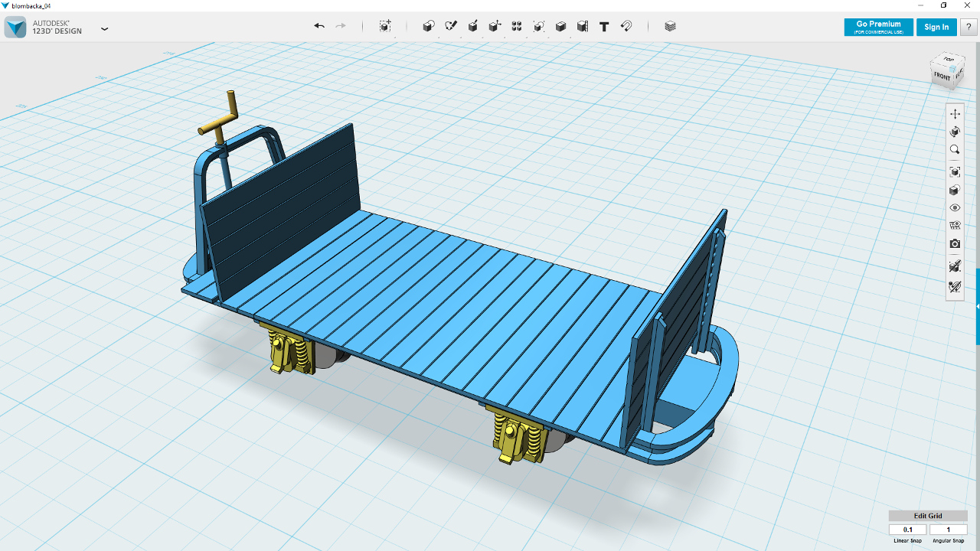Toggle the solid snapping option icon
The width and height of the screenshot is (980, 551).
pos(955,266)
